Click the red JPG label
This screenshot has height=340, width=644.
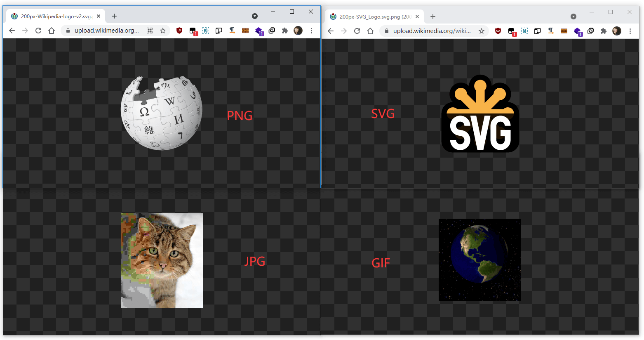click(x=255, y=261)
